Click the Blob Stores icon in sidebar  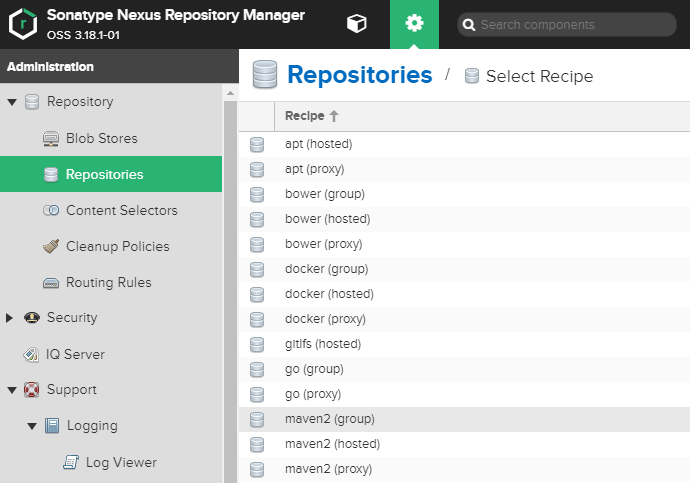tap(51, 139)
